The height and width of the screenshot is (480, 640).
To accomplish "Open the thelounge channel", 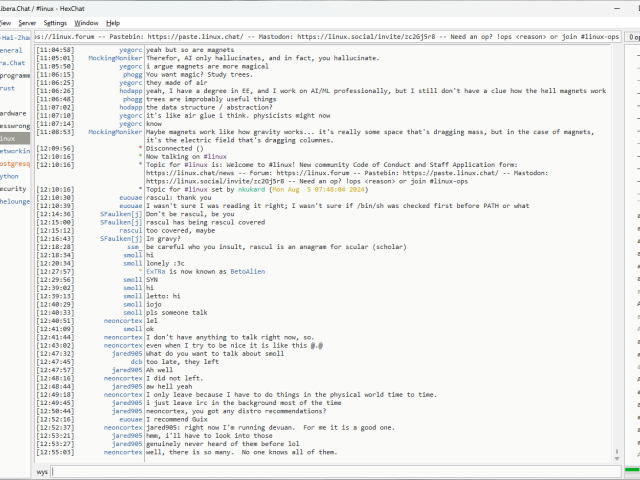I will [x=14, y=201].
